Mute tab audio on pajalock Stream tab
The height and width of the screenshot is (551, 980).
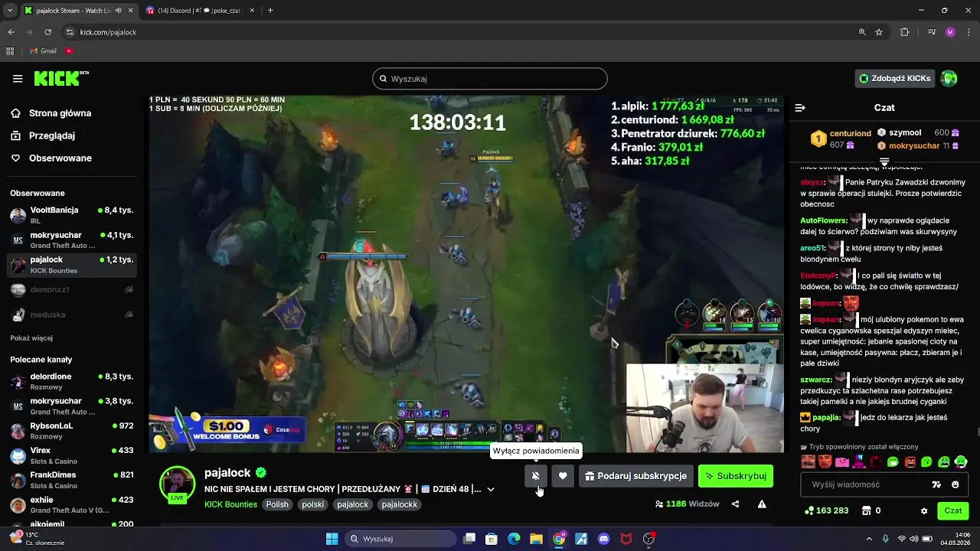[118, 11]
